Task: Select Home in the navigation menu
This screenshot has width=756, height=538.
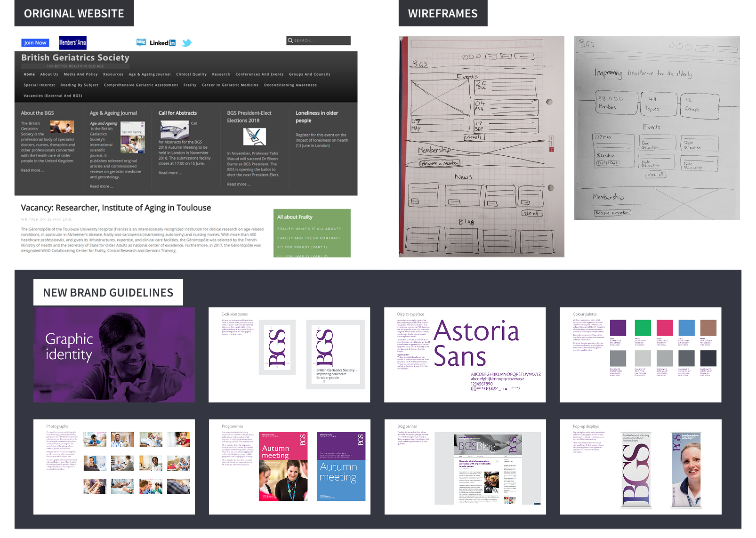Action: [29, 74]
